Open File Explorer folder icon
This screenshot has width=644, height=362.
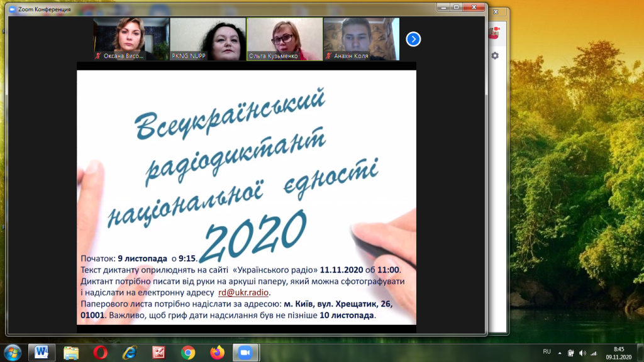coord(71,353)
